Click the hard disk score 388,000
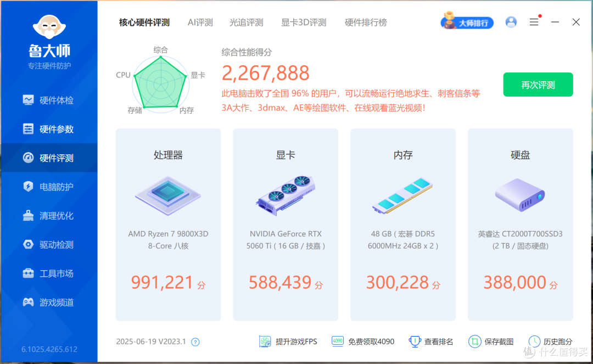This screenshot has width=593, height=364. [x=514, y=282]
